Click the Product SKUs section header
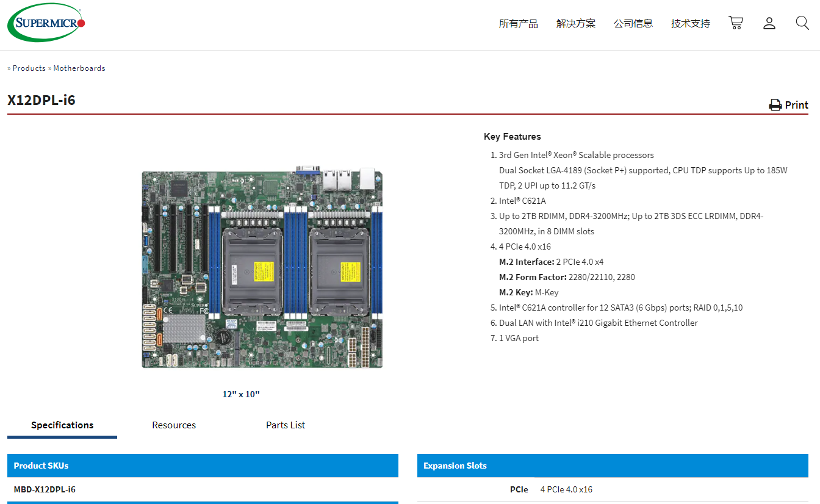The height and width of the screenshot is (504, 820). click(x=41, y=466)
